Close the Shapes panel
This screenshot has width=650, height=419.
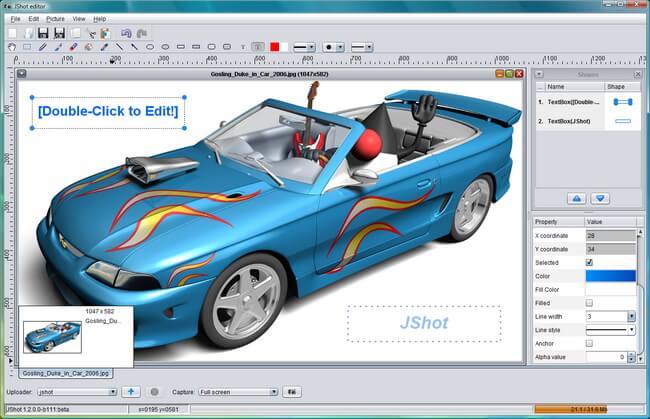point(638,74)
